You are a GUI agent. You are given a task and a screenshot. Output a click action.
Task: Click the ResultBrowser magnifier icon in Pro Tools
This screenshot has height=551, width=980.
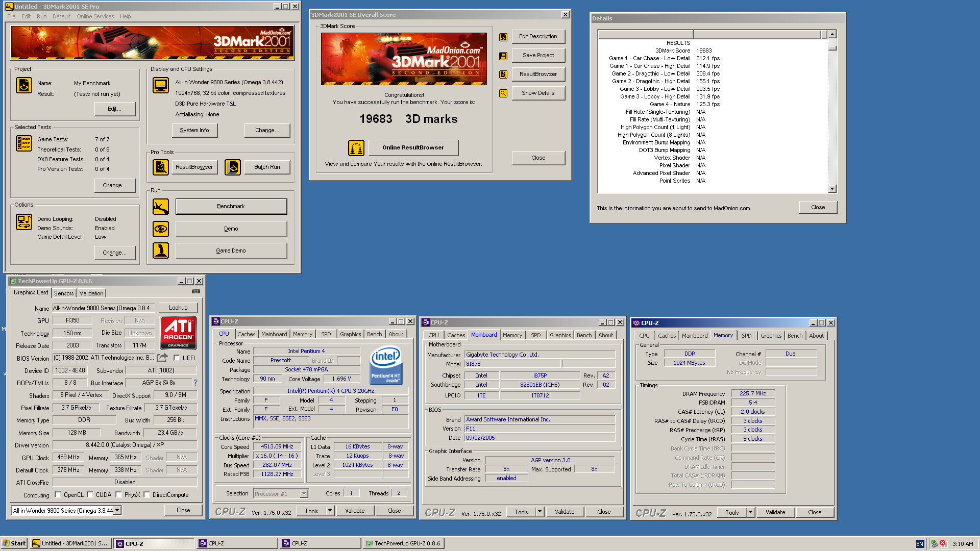coord(161,167)
